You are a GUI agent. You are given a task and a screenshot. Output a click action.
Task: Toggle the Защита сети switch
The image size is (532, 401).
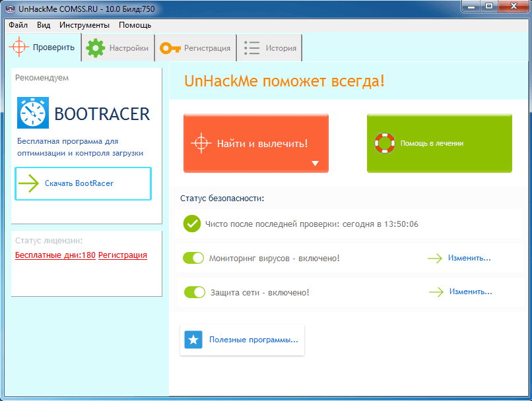195,292
